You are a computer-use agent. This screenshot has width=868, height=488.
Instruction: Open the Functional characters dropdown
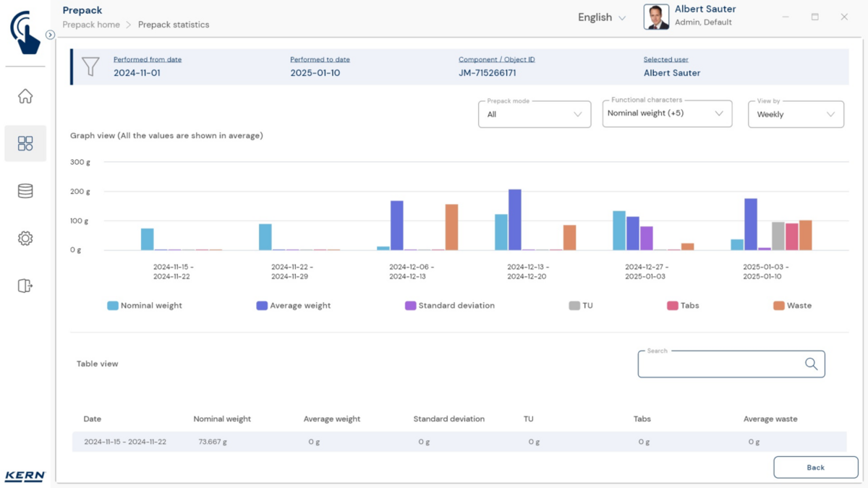pyautogui.click(x=666, y=114)
